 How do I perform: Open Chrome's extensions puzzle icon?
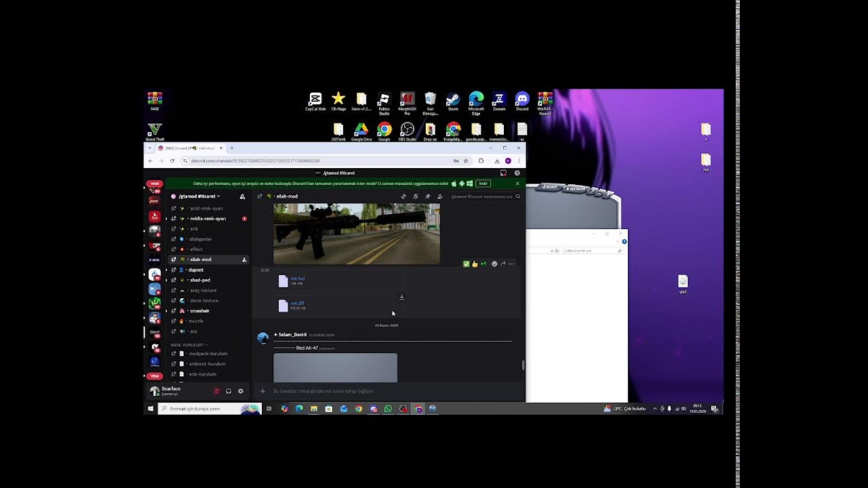[x=481, y=161]
